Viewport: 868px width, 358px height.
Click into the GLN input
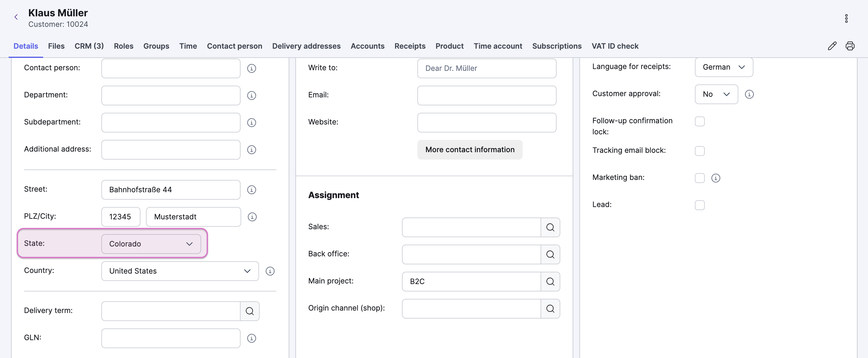tap(171, 338)
